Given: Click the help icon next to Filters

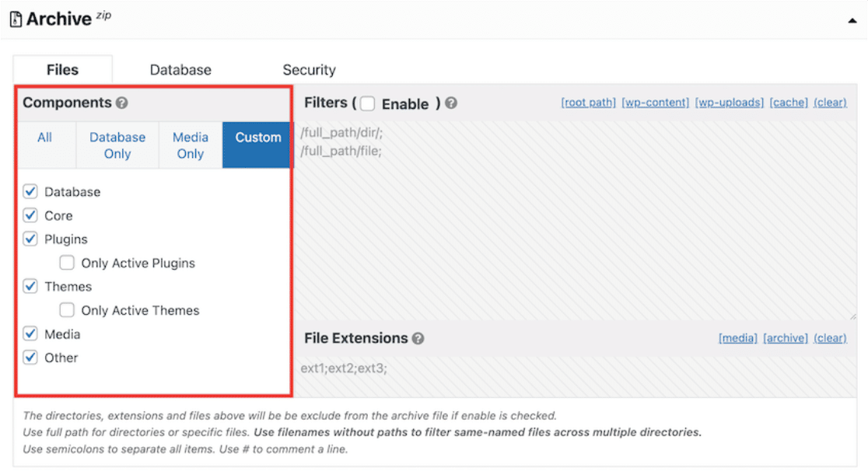Looking at the screenshot, I should coord(451,103).
